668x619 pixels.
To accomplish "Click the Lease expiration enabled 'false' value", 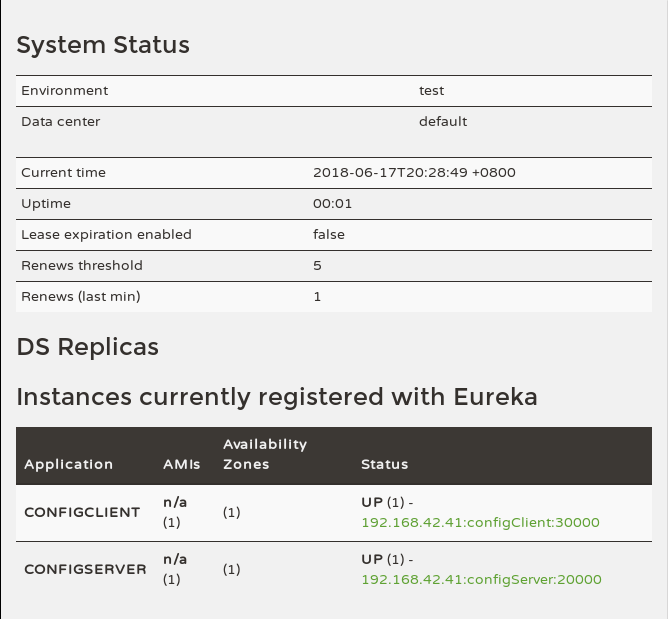I will tap(329, 234).
